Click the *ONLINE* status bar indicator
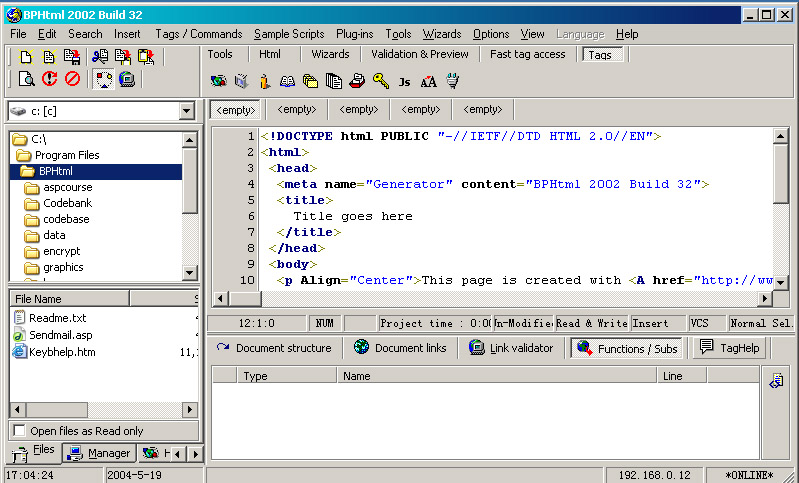 (750, 475)
